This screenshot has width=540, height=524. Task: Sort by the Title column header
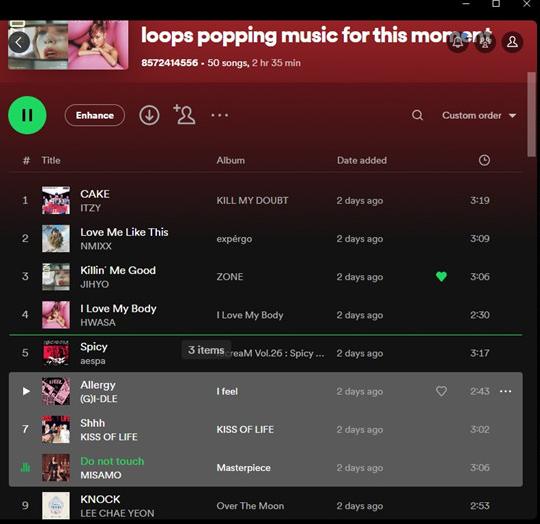51,160
